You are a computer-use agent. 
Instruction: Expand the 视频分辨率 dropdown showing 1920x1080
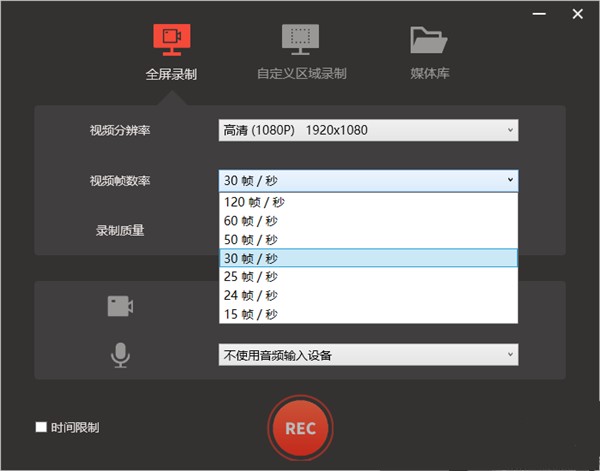pos(368,130)
